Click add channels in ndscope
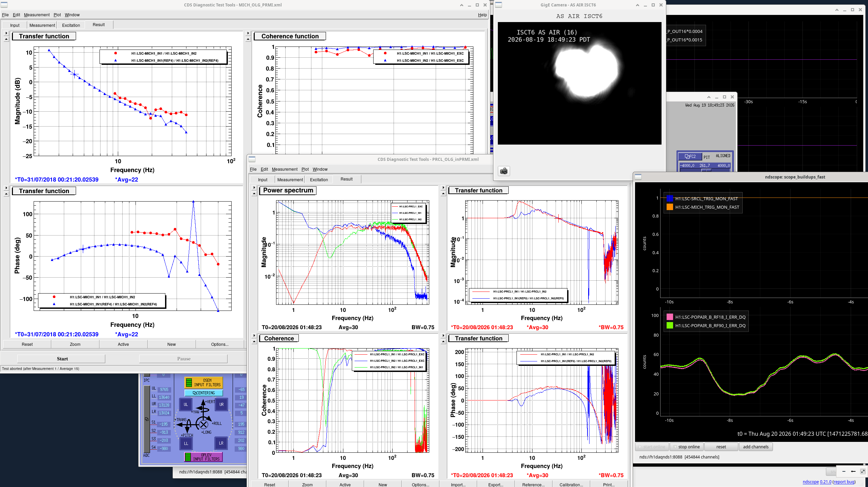Image resolution: width=868 pixels, height=487 pixels. [756, 447]
